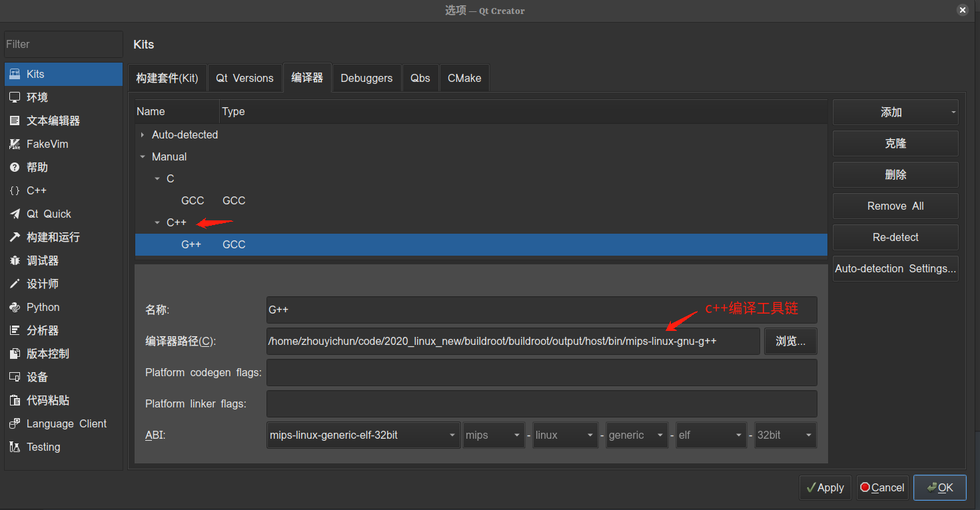Click the Apply button
Screen dimensions: 980x510
tap(825, 488)
